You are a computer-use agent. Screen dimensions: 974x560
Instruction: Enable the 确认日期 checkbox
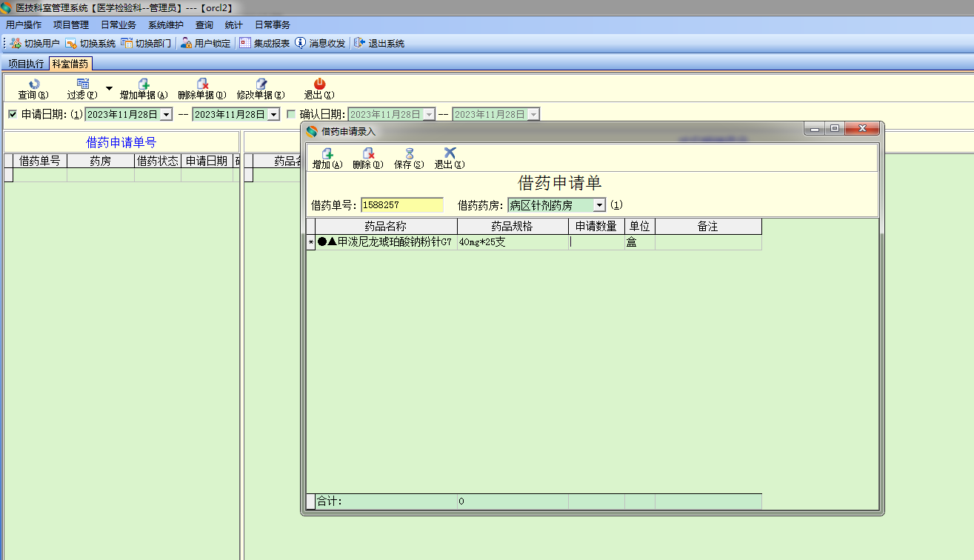(x=291, y=114)
